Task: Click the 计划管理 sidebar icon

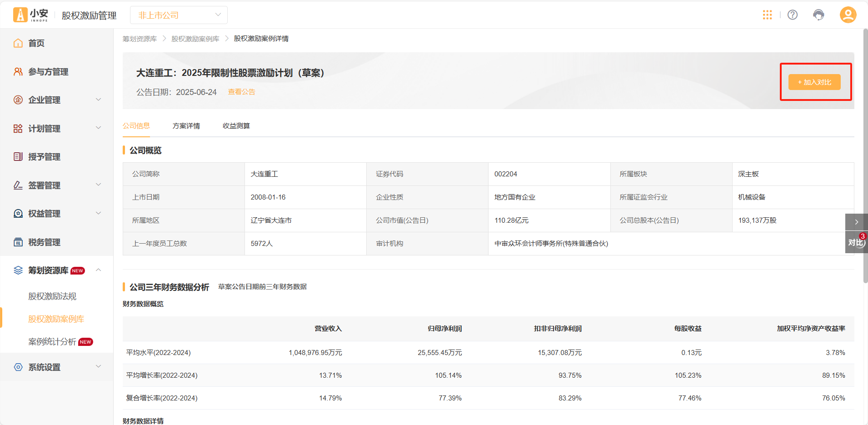Action: (x=18, y=129)
